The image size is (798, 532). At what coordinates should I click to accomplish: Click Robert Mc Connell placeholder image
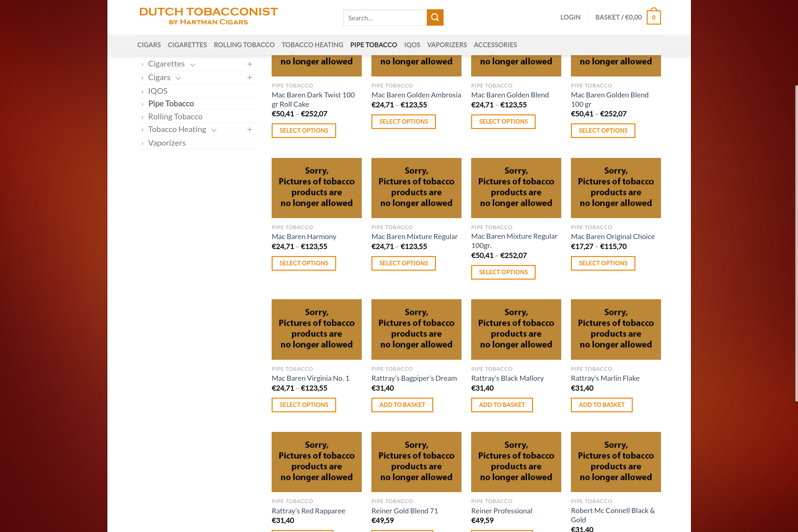pyautogui.click(x=616, y=462)
